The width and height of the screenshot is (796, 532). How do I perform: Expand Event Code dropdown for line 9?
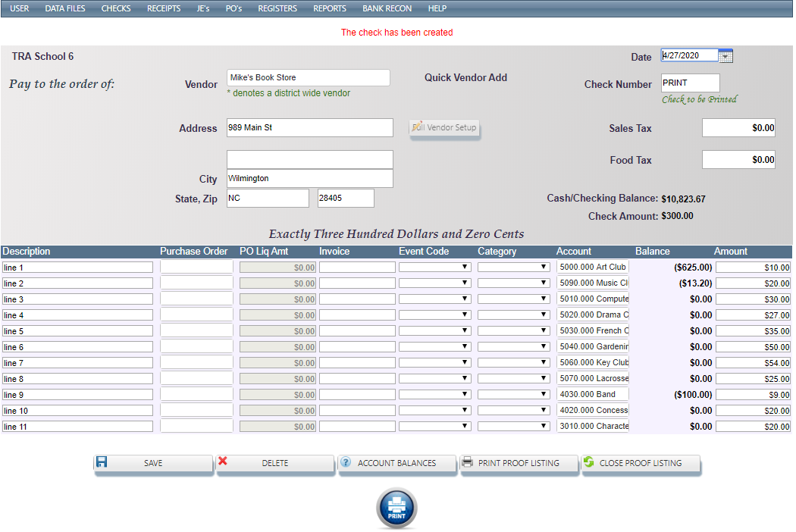coord(435,394)
